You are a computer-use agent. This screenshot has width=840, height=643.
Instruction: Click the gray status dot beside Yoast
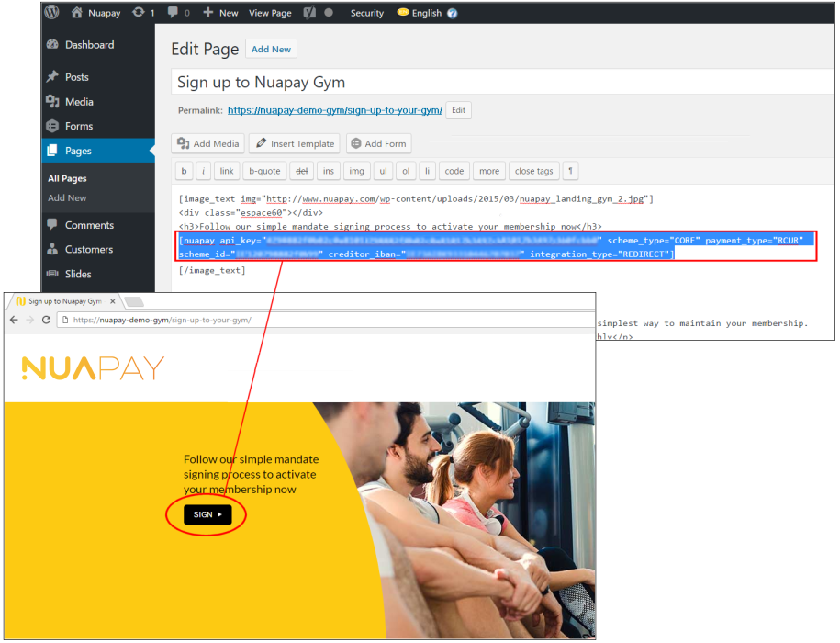tap(329, 12)
